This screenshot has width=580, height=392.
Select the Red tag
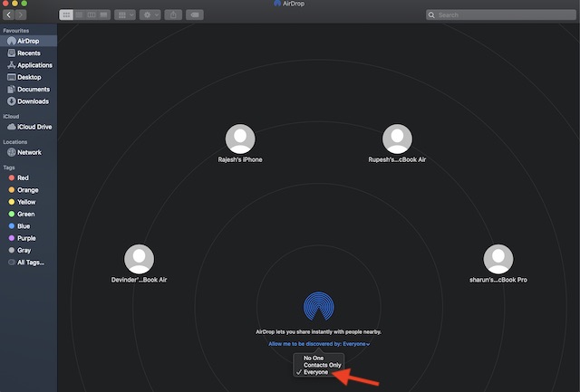tap(28, 177)
